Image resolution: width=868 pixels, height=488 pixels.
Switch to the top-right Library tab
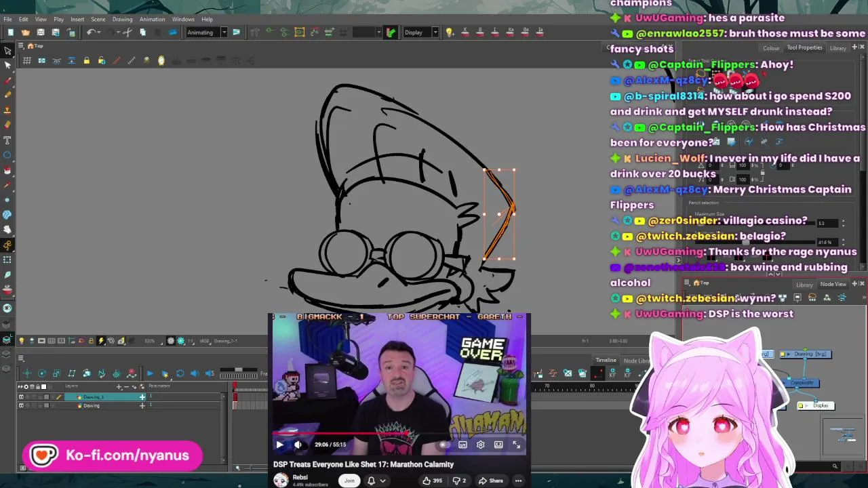(837, 48)
